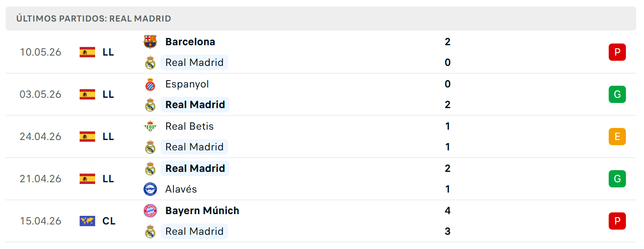Image resolution: width=644 pixels, height=249 pixels.
Task: Click the Bayern Múnich club crest icon
Action: (x=150, y=211)
